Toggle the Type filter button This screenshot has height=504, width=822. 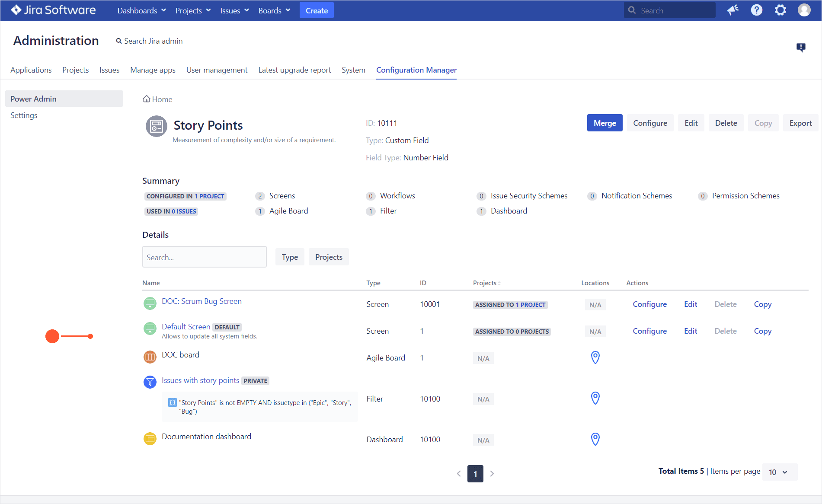coord(290,257)
